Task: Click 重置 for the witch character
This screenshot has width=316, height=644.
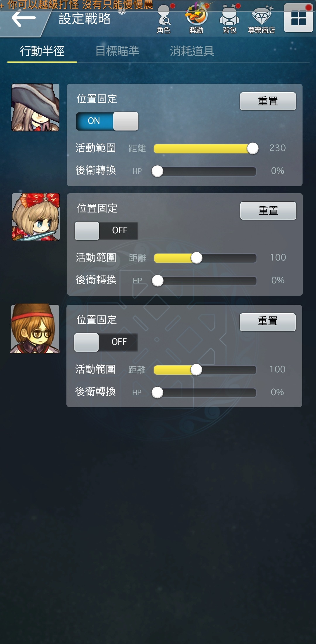Action: pyautogui.click(x=268, y=101)
